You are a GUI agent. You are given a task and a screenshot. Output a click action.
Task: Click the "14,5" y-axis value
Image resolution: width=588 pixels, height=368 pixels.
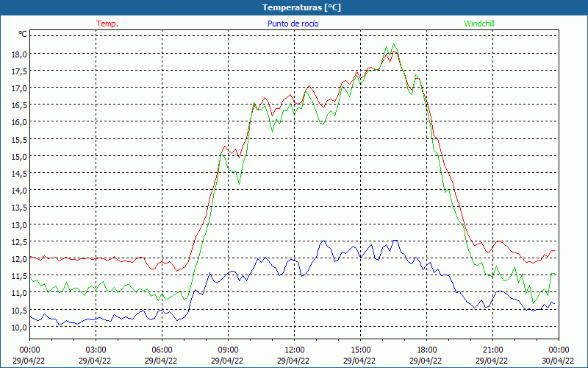click(x=20, y=174)
